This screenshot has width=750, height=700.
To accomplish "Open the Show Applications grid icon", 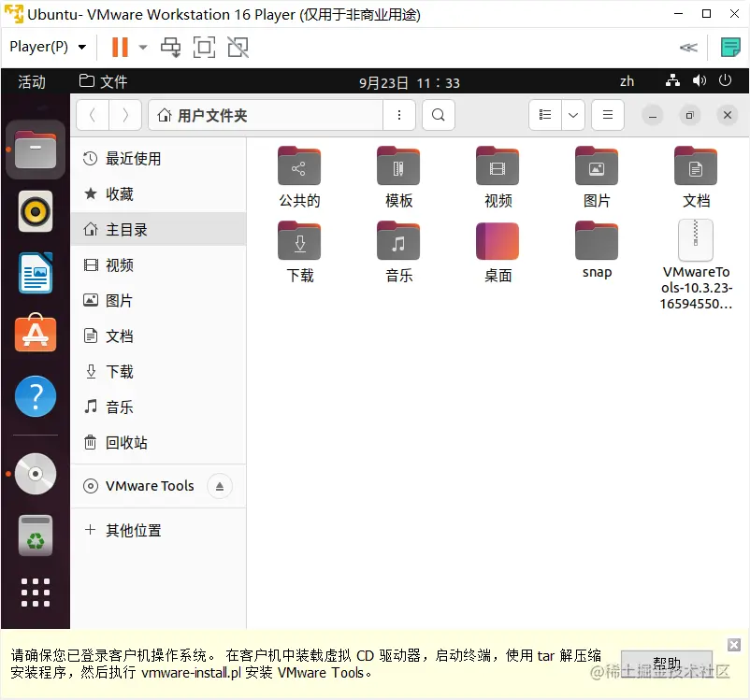I will (x=35, y=593).
